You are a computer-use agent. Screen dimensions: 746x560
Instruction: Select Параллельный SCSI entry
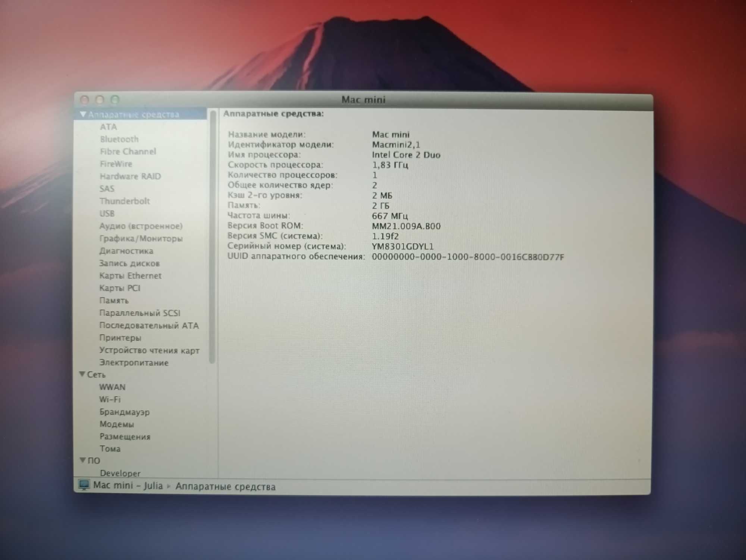pos(140,313)
